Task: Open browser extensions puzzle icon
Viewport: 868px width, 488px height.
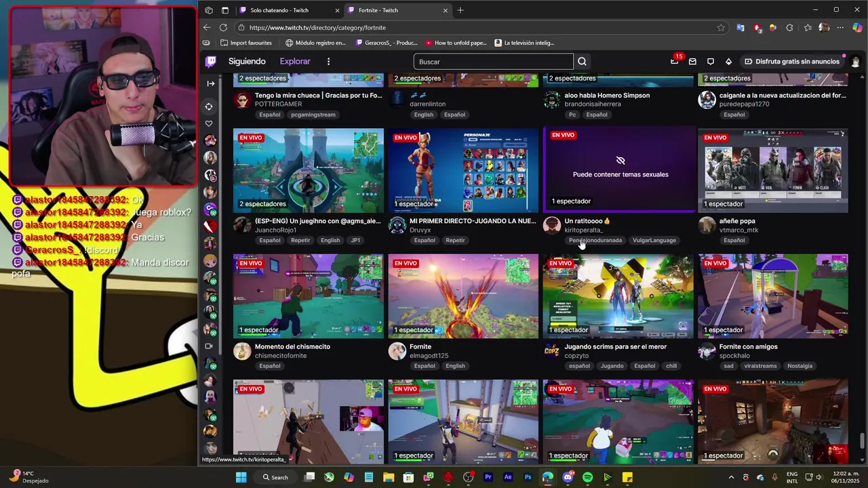Action: [789, 28]
